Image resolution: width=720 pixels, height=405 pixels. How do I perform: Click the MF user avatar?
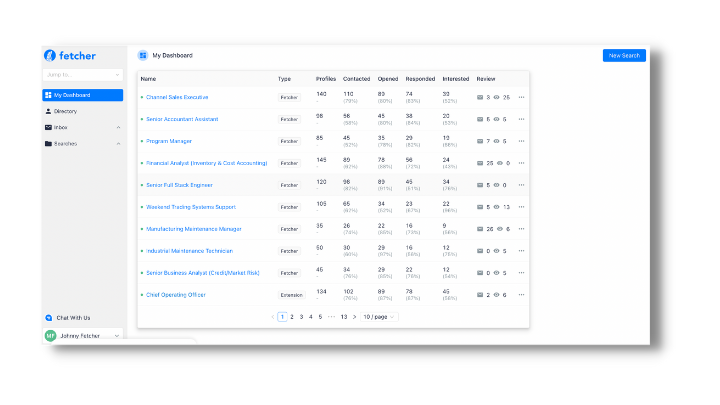(x=50, y=336)
